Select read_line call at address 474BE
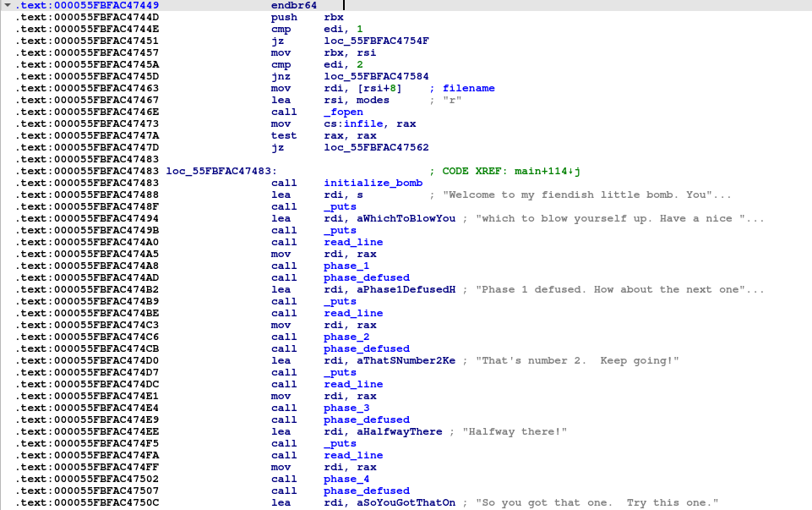Screen dimensions: 812x510 pyautogui.click(x=353, y=313)
